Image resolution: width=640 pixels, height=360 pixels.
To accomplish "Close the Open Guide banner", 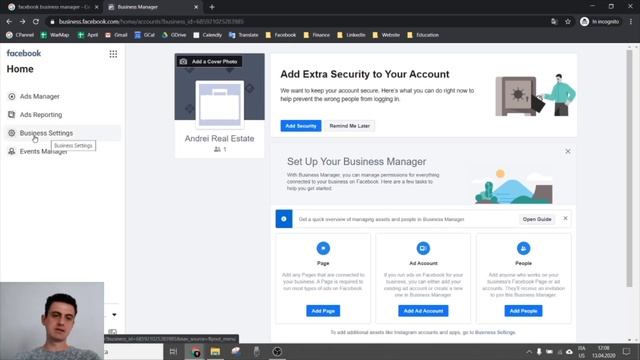I will (x=565, y=218).
